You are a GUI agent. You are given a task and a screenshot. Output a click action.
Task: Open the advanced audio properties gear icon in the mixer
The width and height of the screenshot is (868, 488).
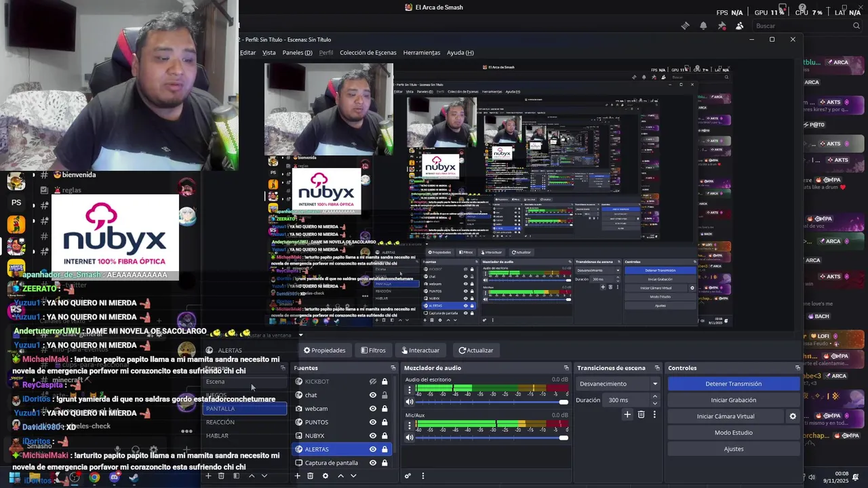[408, 476]
